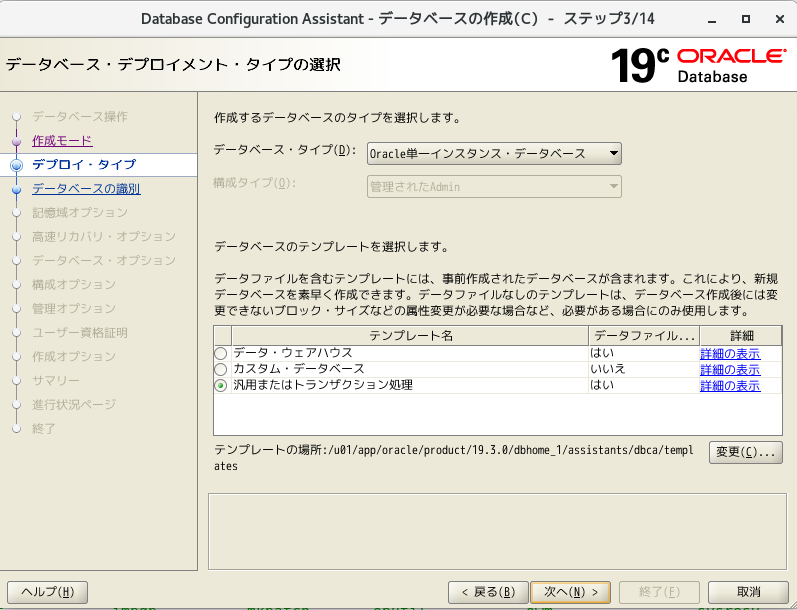The width and height of the screenshot is (797, 610).
Task: Click the 管理オプション step label
Action: tap(74, 309)
